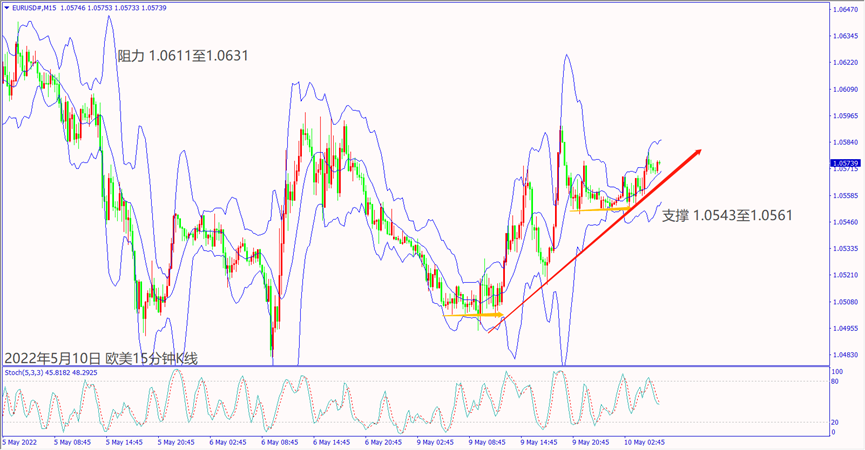Click the 80 level on Stochastic scale
865x450 pixels.
point(837,380)
